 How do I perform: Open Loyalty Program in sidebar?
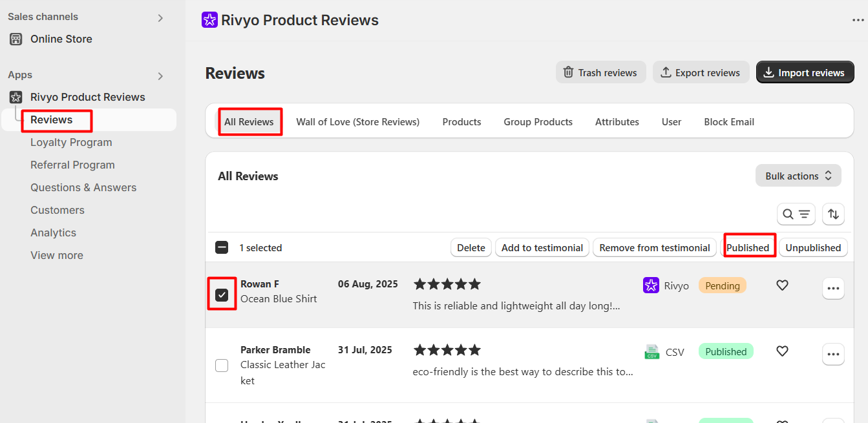point(71,142)
